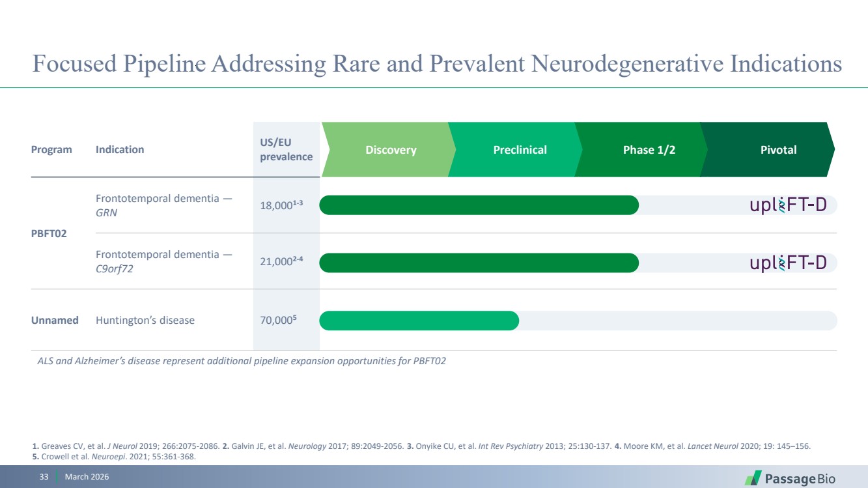
Task: Click the slide title heading
Action: (436, 64)
